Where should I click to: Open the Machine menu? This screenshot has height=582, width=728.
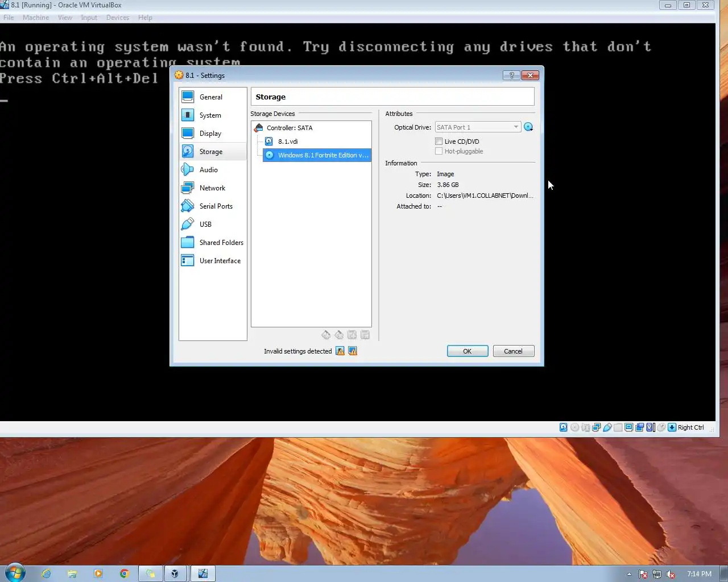point(36,18)
